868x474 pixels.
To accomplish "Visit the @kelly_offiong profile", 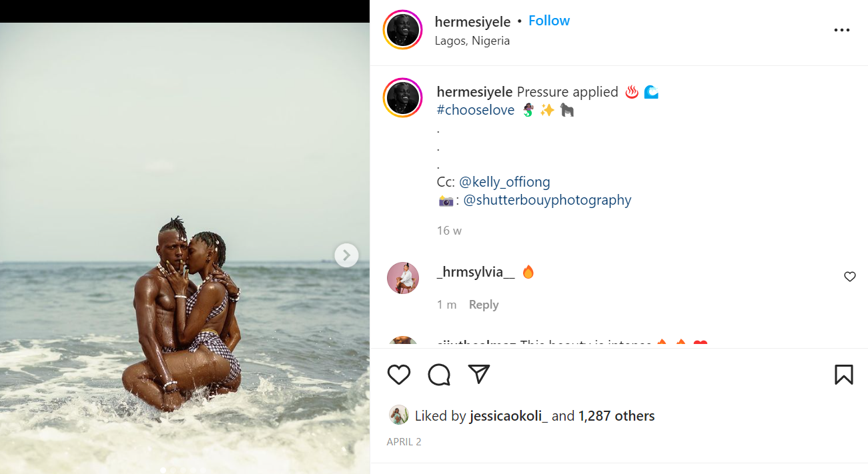I will 504,182.
